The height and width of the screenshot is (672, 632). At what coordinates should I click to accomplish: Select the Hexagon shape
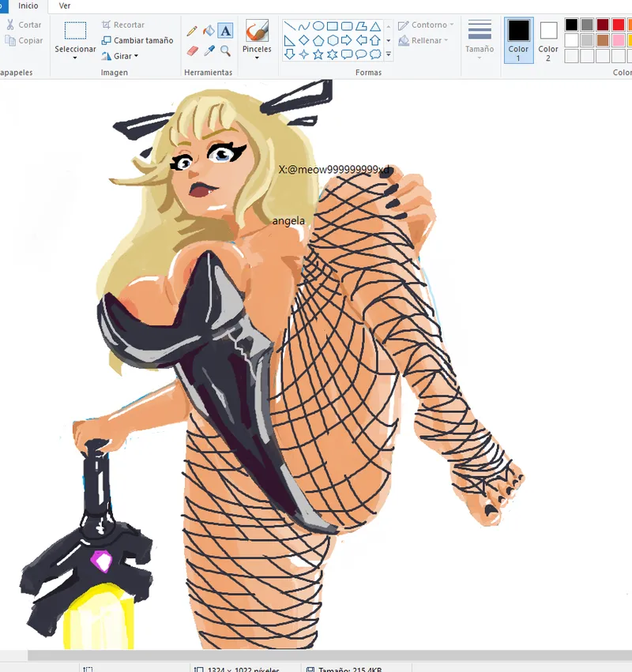[333, 41]
